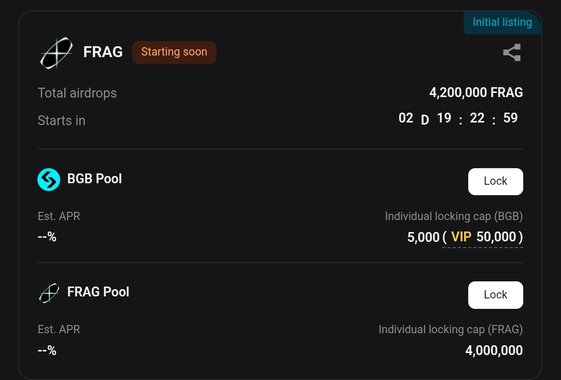Click the Individual locking cap (BGB) label
Viewport: 561px width, 380px height.
pyautogui.click(x=454, y=216)
